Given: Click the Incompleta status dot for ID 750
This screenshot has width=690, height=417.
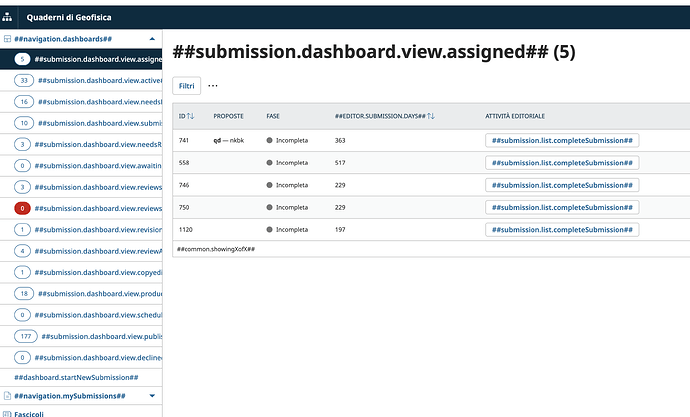Looking at the screenshot, I should coord(269,207).
